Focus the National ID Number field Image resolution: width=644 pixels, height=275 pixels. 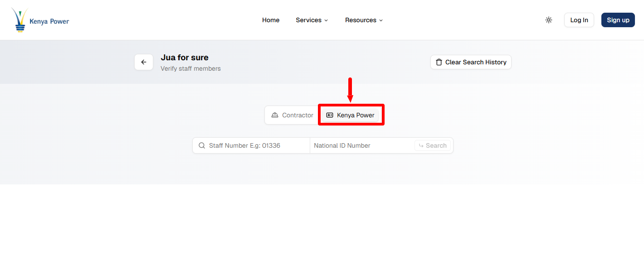click(362, 145)
